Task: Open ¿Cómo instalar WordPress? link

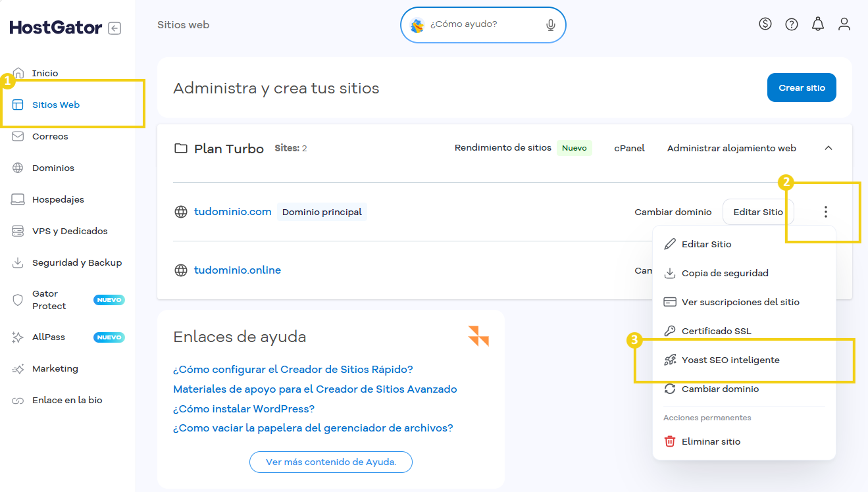Action: click(243, 409)
